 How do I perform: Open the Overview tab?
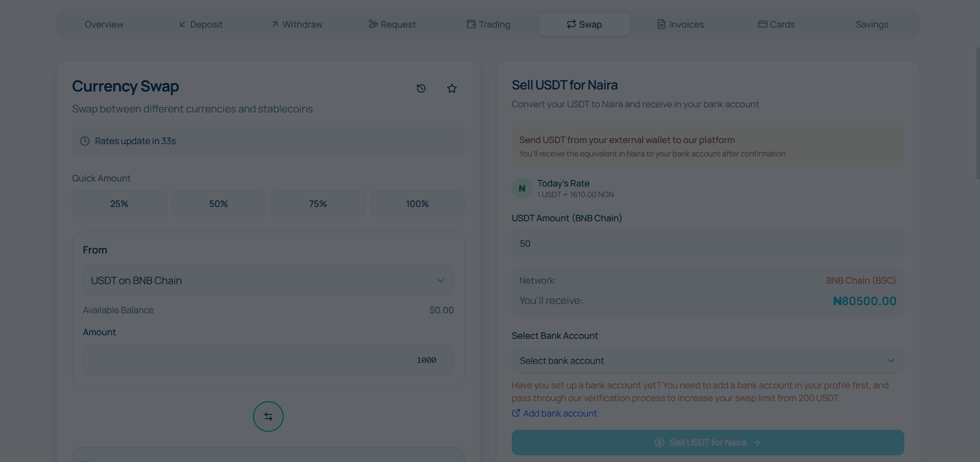point(104,25)
